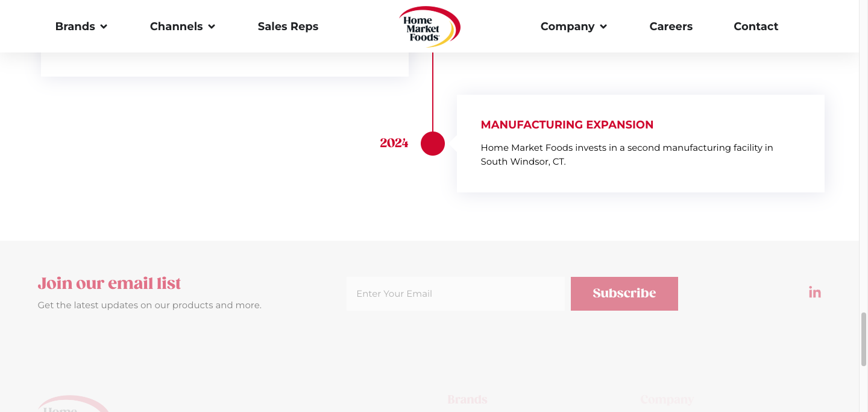Click the Home Market Foods header logo

coord(429,27)
